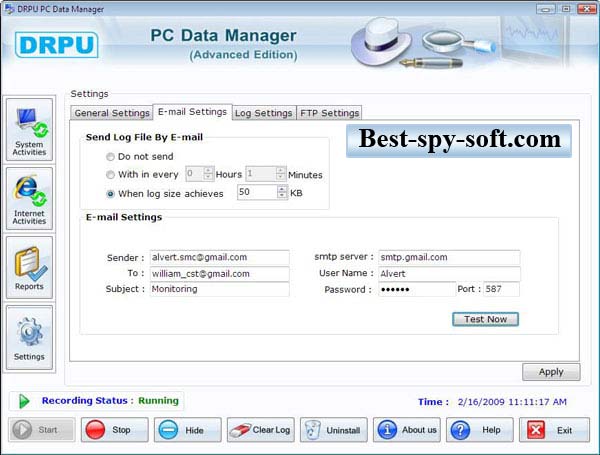This screenshot has height=455, width=600.
Task: Select When log size achieves option
Action: coord(110,194)
